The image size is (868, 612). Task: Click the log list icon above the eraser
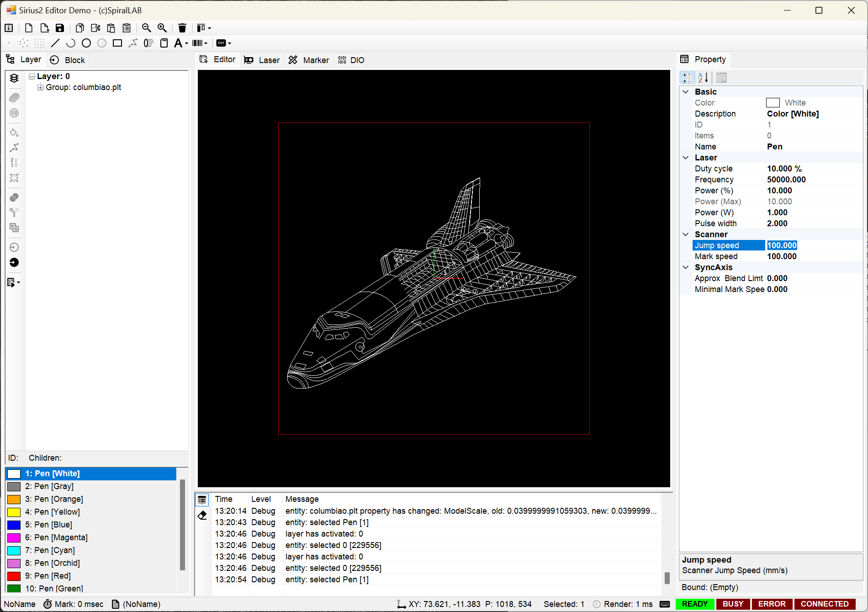click(202, 500)
